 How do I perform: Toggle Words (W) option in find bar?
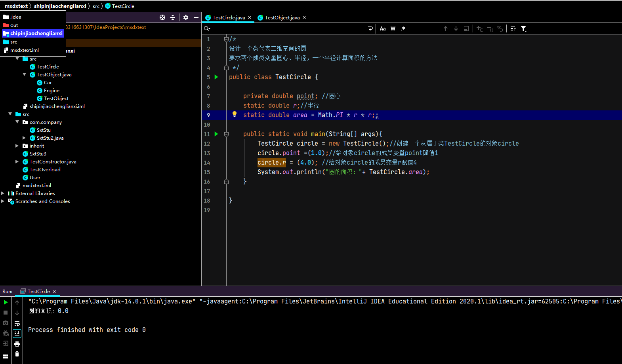(x=393, y=28)
